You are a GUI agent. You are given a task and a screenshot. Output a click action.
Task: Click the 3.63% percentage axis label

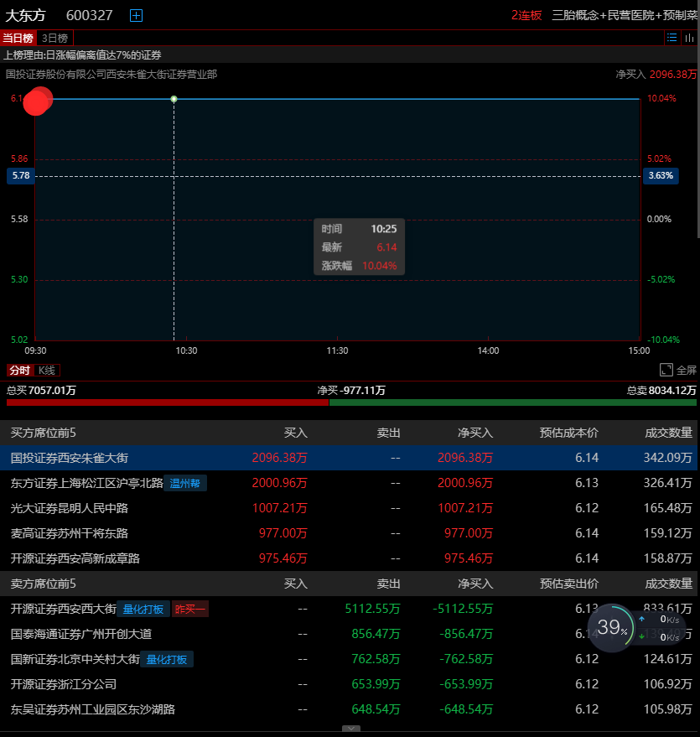pos(661,176)
